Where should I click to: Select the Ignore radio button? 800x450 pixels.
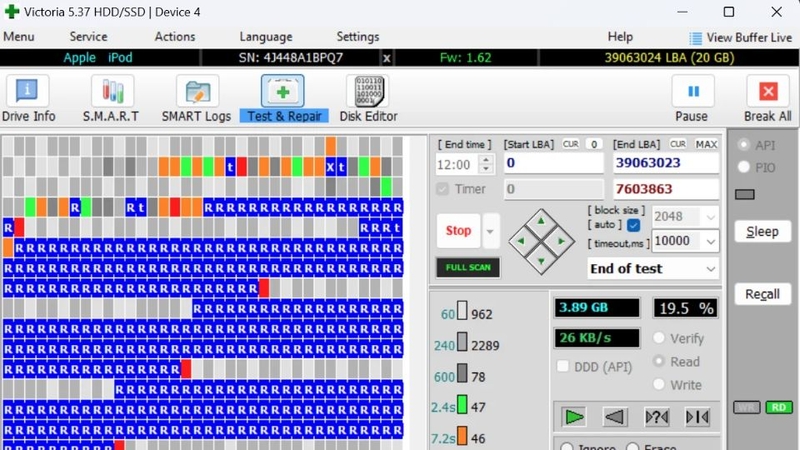(x=566, y=446)
